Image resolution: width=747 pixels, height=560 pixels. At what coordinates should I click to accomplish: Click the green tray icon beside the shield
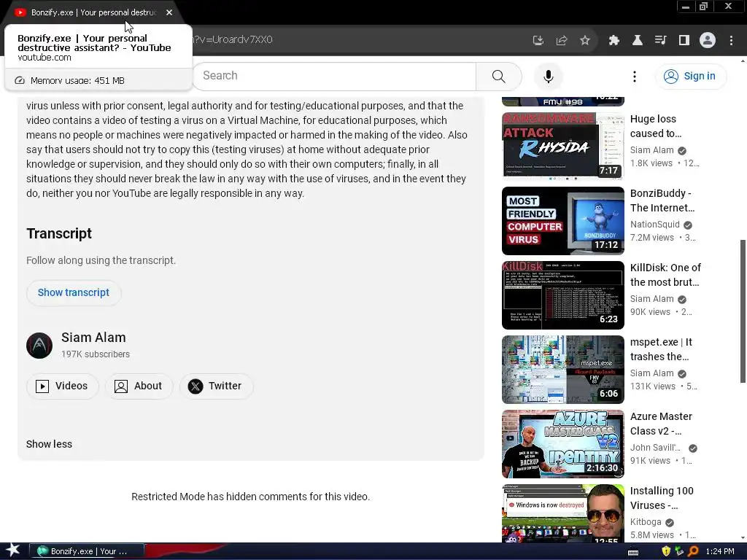[679, 551]
